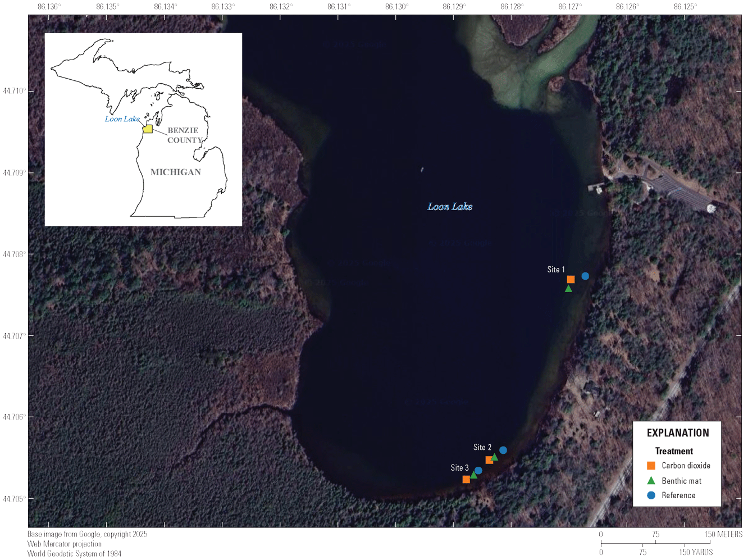Click the Site 2 green benthic mat triangle
The width and height of the screenshot is (748, 560).
pyautogui.click(x=495, y=457)
